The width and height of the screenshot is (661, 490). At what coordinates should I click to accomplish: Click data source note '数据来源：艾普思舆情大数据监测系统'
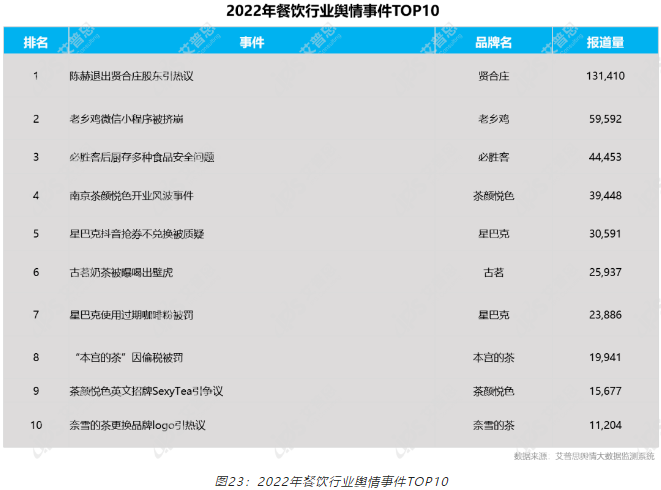coord(584,456)
